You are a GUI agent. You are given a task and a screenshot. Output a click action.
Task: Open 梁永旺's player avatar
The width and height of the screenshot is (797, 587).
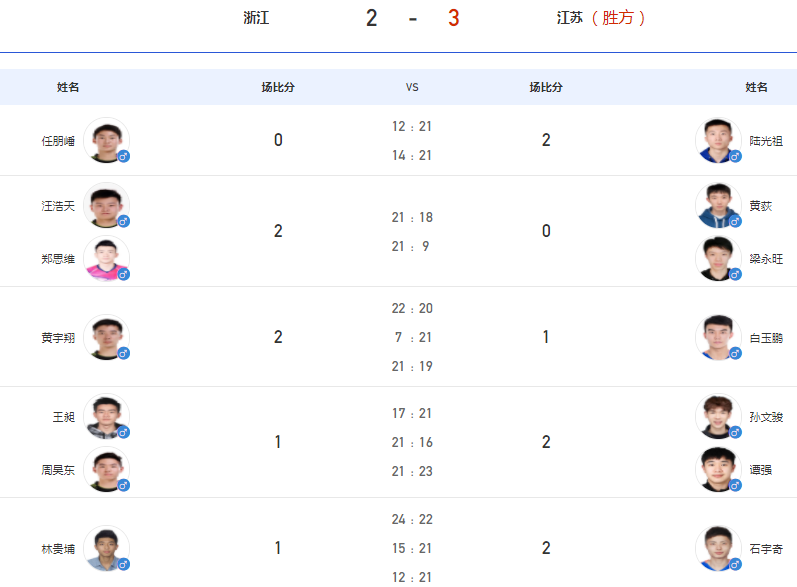click(x=718, y=259)
